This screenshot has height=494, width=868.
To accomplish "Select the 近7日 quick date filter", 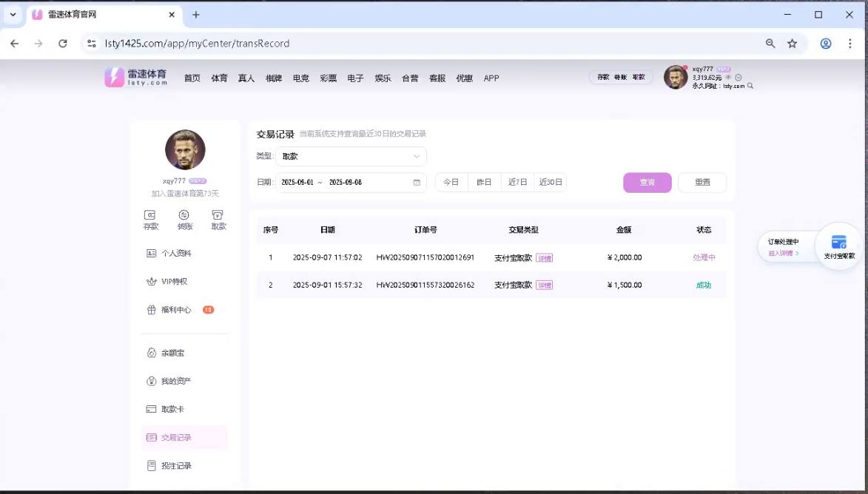I will click(517, 183).
